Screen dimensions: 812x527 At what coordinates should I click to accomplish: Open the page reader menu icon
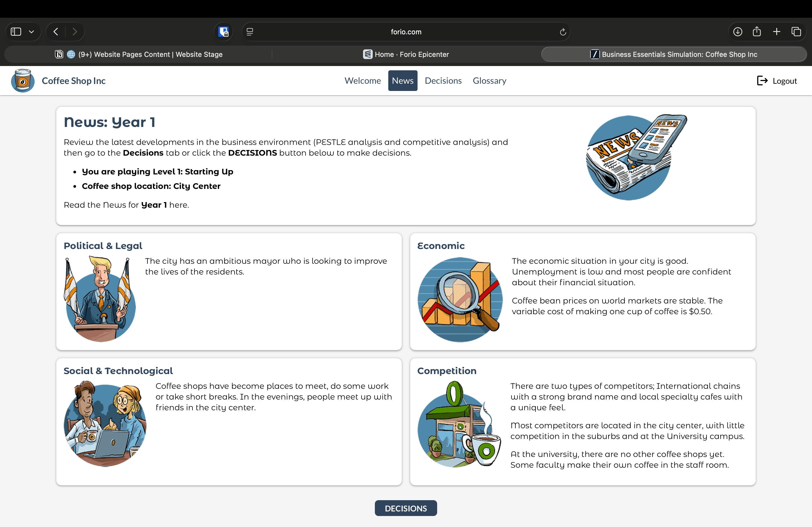(x=250, y=32)
